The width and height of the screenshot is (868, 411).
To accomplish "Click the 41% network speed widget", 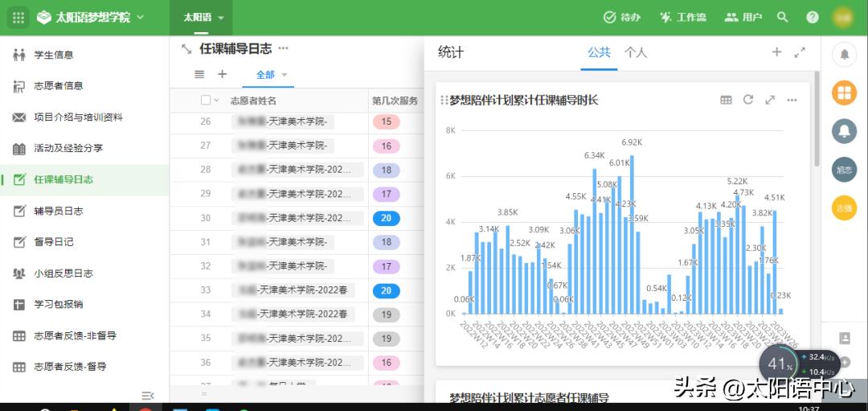I will (800, 364).
